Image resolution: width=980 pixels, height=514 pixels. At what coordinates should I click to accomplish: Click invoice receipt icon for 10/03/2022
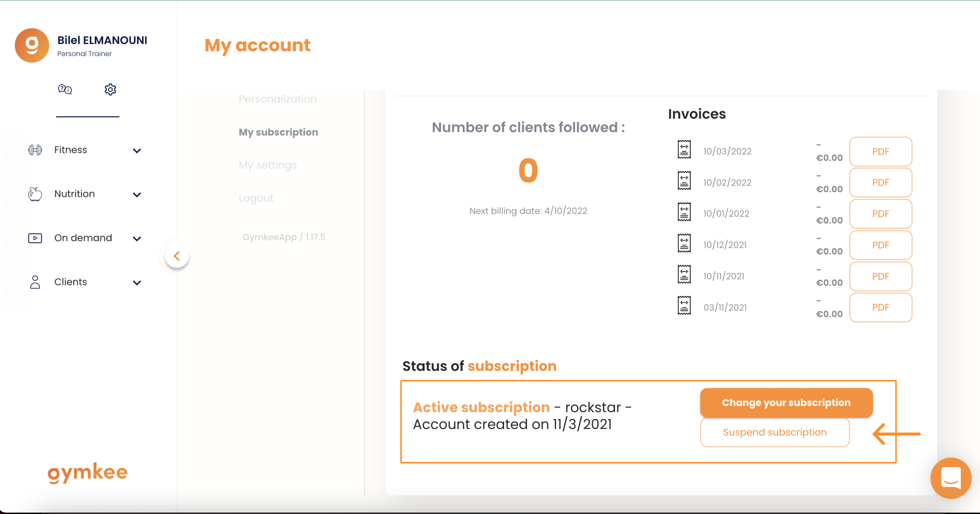(684, 149)
